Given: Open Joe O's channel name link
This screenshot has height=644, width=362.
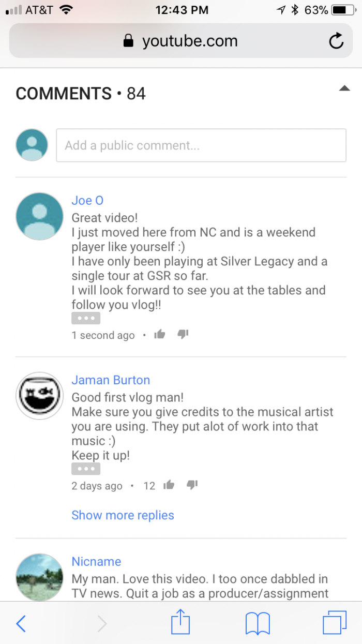Looking at the screenshot, I should coord(87,201).
